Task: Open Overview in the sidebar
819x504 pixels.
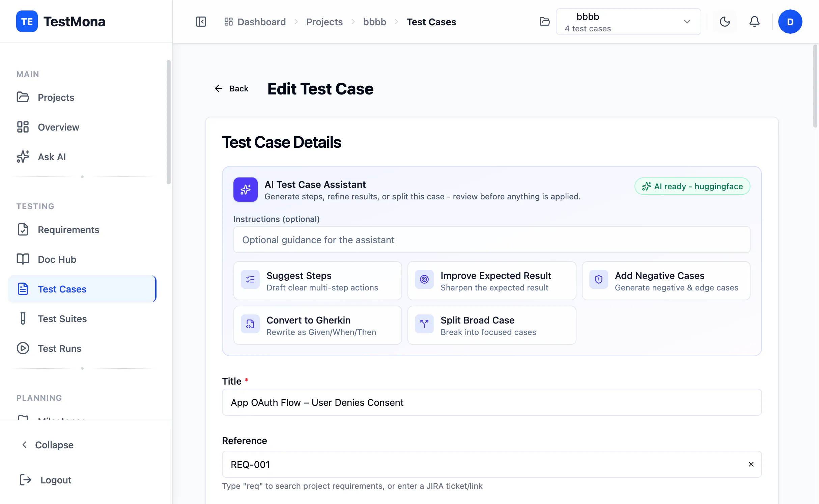Action: 82,127
